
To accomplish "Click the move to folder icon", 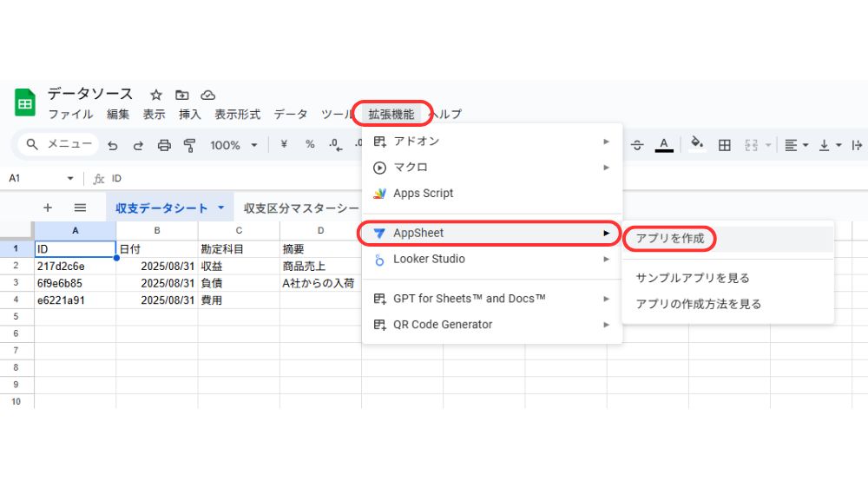I will (x=181, y=95).
